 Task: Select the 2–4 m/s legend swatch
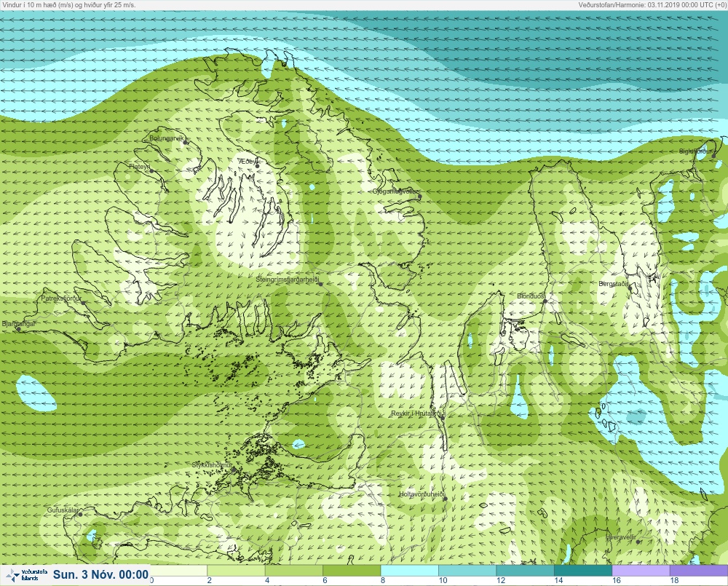coord(236,570)
